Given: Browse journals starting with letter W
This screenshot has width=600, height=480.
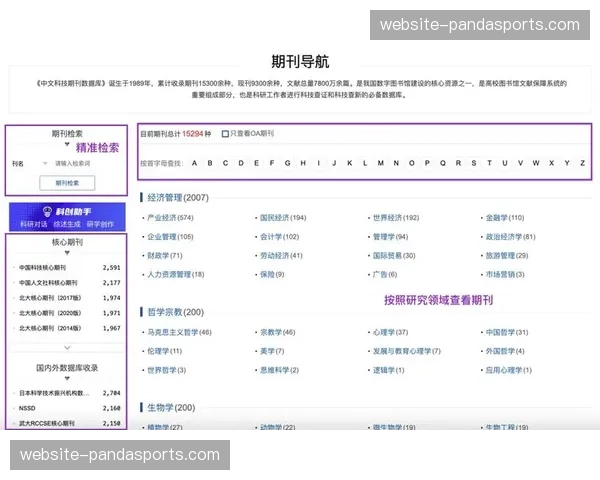Looking at the screenshot, I should point(536,163).
